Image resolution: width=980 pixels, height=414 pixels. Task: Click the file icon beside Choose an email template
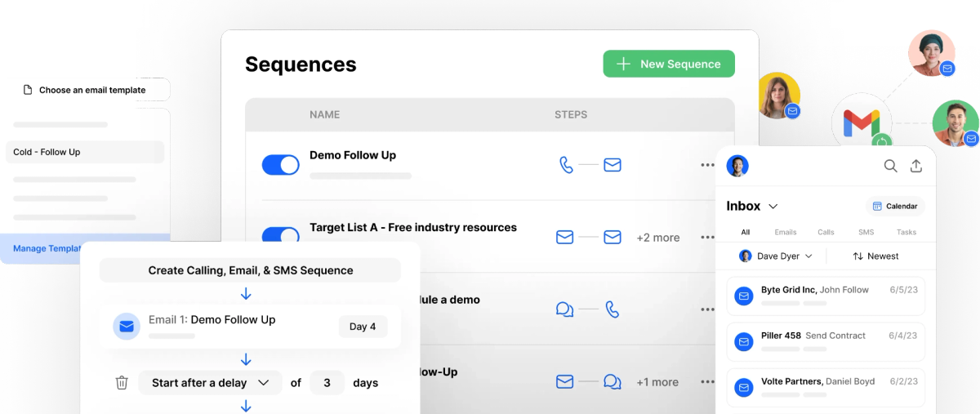(x=28, y=90)
